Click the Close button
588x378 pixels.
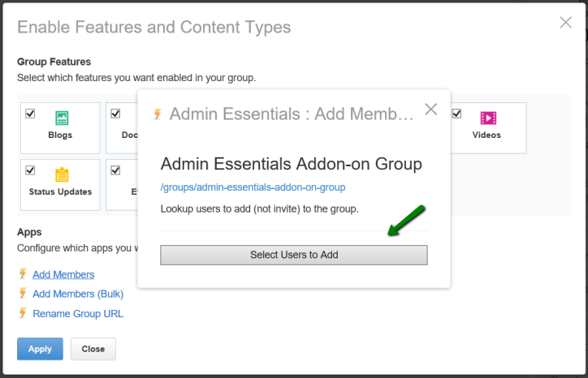[x=93, y=349]
